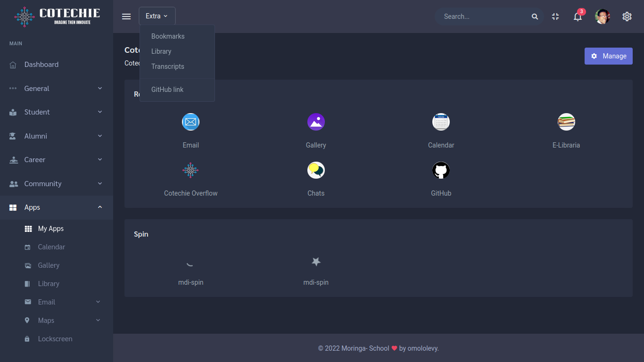Click the sidebar Calendar icon
The image size is (644, 362).
point(28,247)
